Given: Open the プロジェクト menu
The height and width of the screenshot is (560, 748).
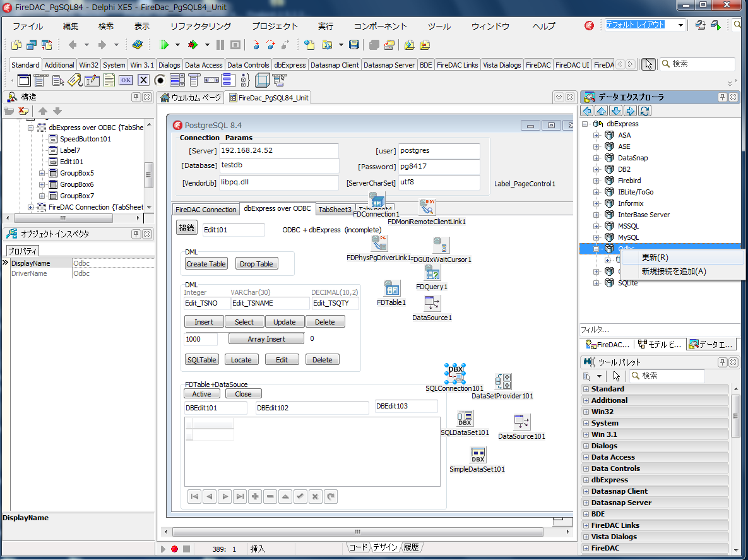Looking at the screenshot, I should pos(275,27).
